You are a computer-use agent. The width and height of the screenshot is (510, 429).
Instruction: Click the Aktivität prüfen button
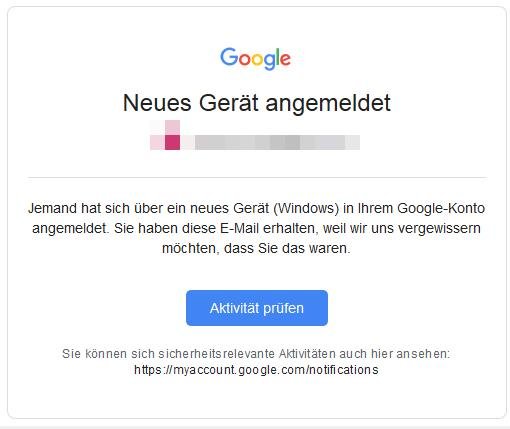coord(257,308)
